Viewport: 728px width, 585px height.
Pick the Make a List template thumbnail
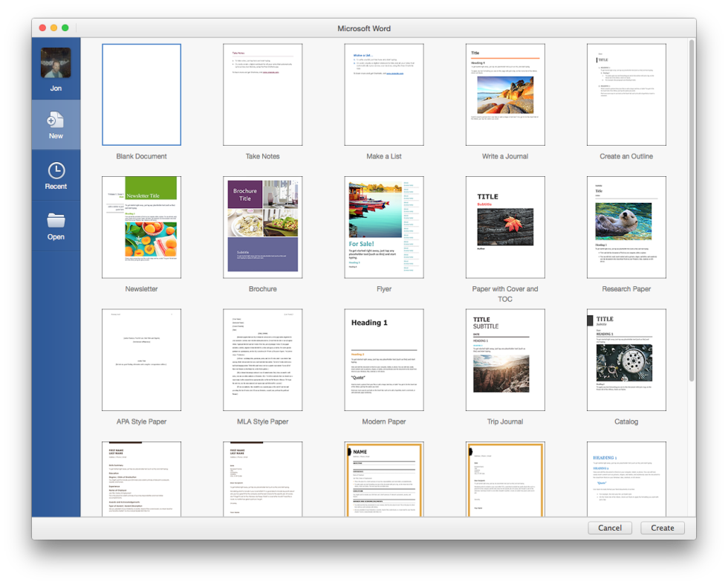coord(384,95)
